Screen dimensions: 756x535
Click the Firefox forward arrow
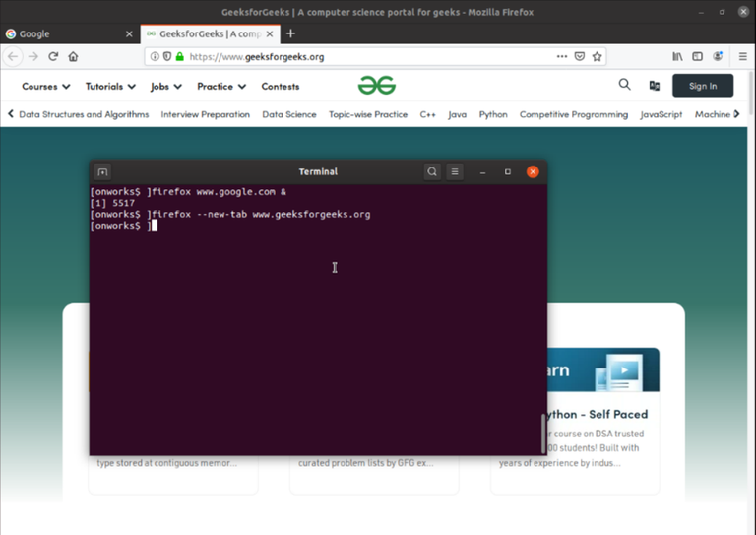33,57
